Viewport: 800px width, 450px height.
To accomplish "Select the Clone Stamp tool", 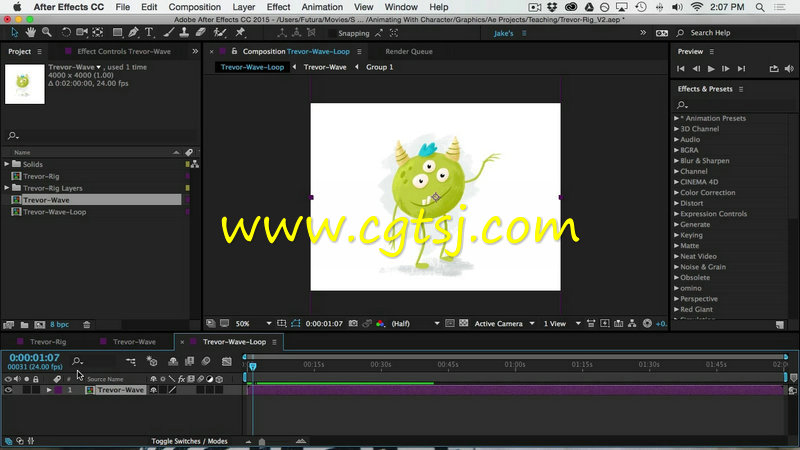I will click(x=184, y=33).
